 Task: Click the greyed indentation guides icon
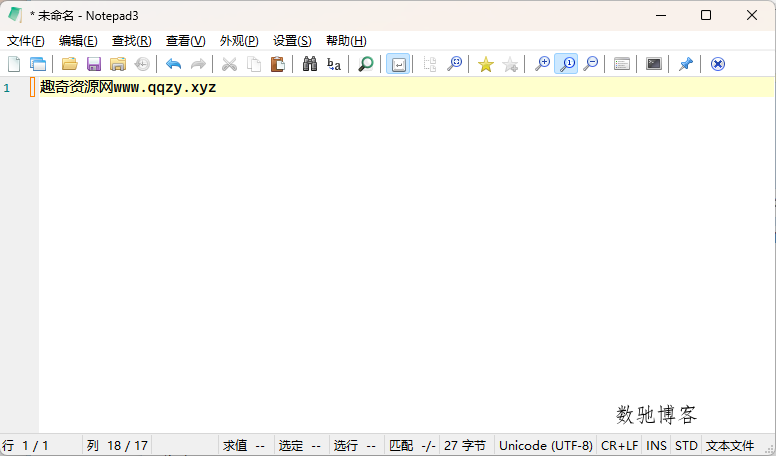coord(430,64)
